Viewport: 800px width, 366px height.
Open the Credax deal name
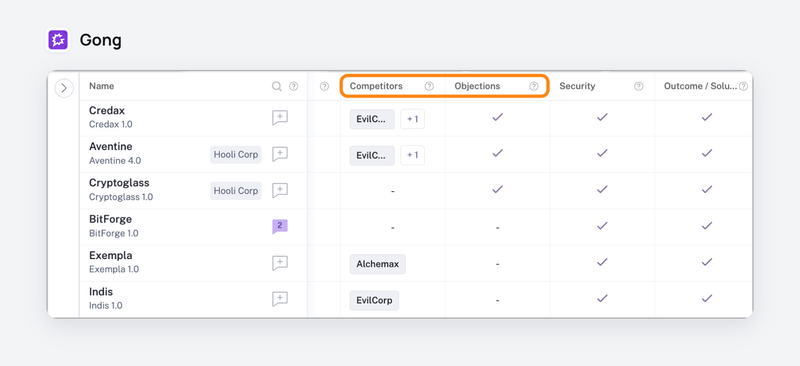(x=107, y=111)
